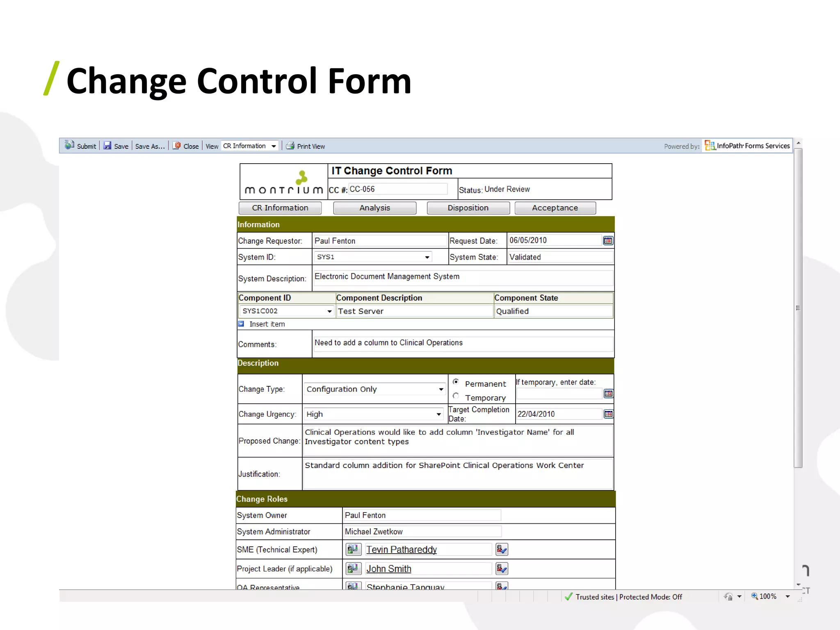Click the scrollbar down arrow
Viewport: 840px width, 630px height.
(x=798, y=584)
